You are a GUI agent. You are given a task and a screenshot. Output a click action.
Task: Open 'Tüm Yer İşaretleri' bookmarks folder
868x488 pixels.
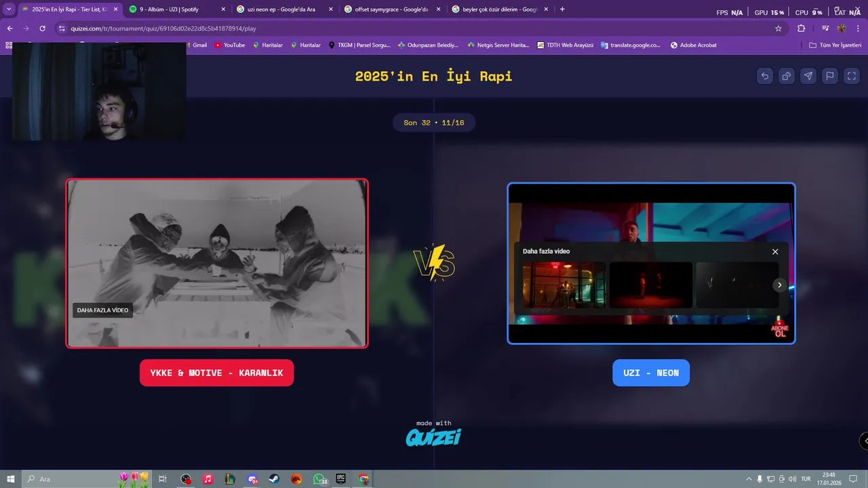[x=835, y=45]
